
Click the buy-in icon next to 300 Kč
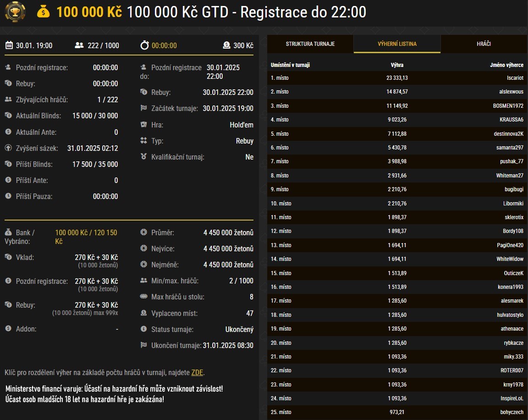(x=226, y=45)
